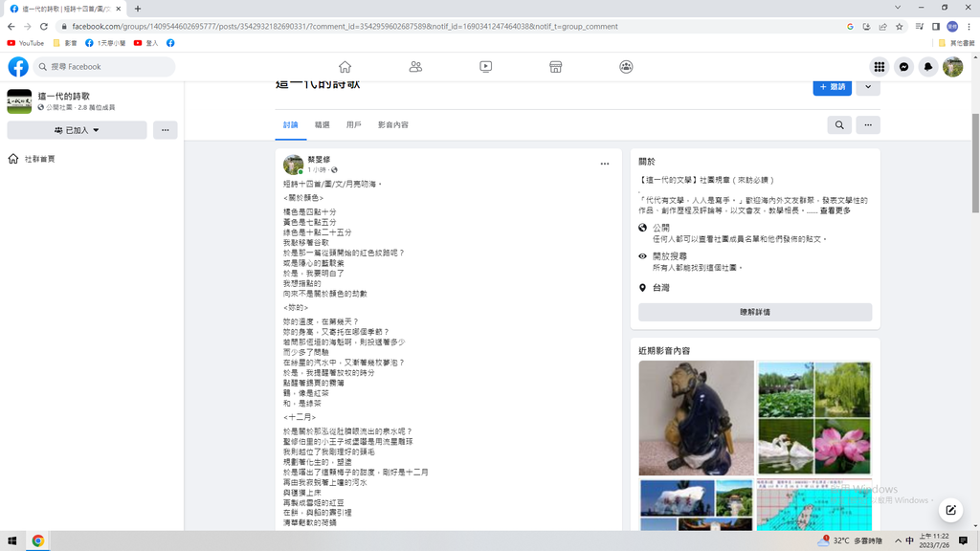Open the Friends icon in top navigation
Screen dimensions: 980x551
[415, 67]
